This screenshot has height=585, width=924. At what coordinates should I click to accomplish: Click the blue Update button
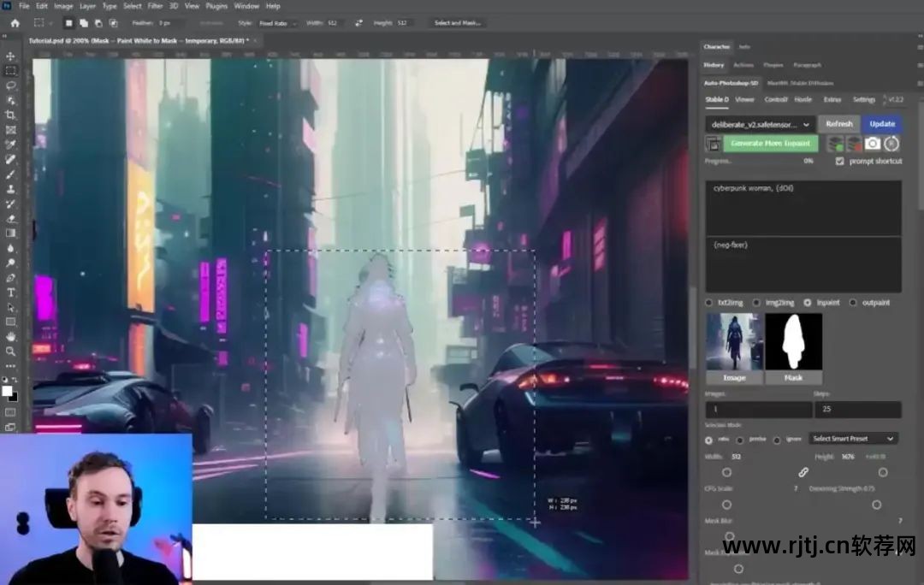click(x=882, y=124)
